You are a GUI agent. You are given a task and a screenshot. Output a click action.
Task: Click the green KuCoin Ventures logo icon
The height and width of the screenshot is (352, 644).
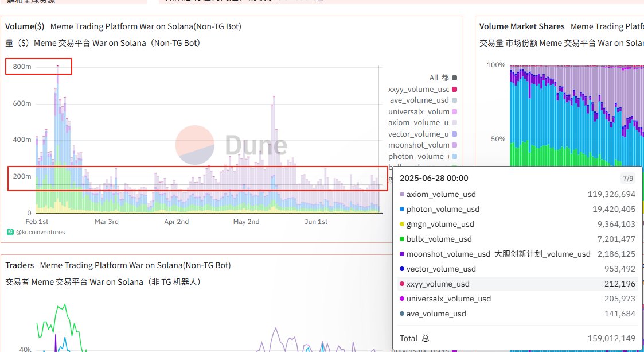point(10,232)
